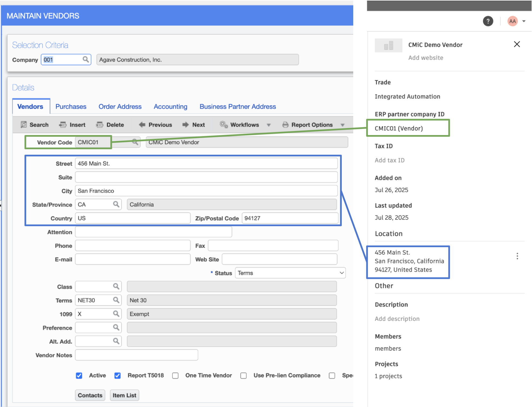Check the One Time Vendor checkbox

[x=175, y=375]
